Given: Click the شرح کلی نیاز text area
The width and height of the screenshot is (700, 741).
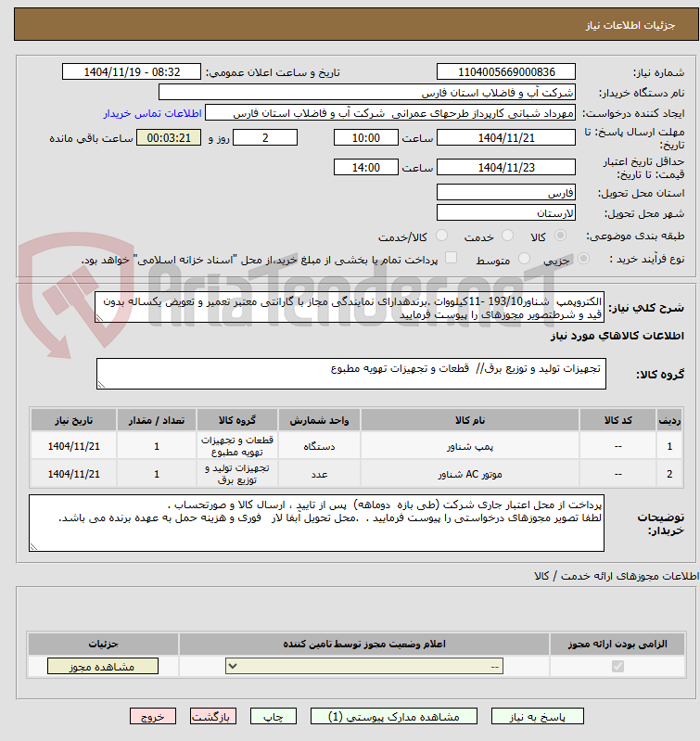Looking at the screenshot, I should [x=350, y=307].
